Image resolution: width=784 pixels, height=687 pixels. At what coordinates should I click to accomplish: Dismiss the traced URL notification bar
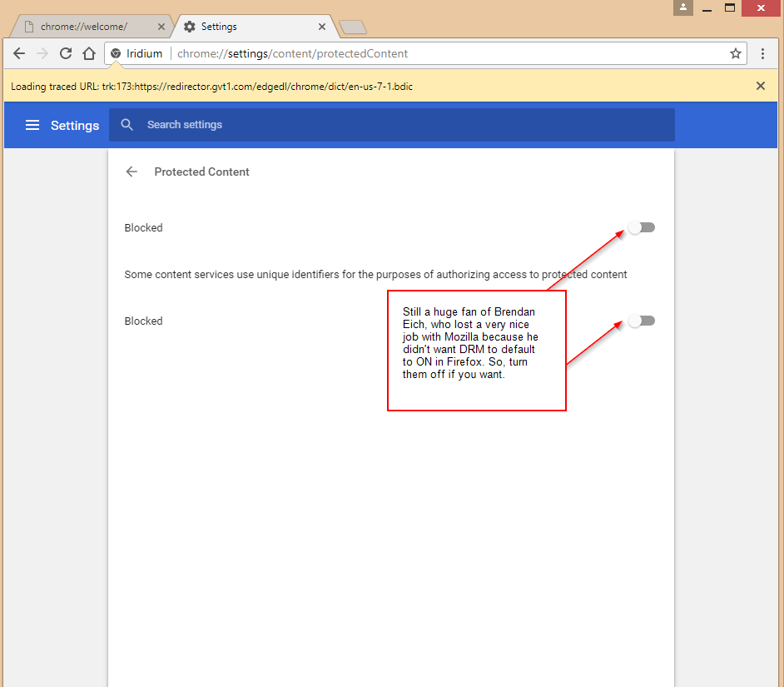point(761,86)
